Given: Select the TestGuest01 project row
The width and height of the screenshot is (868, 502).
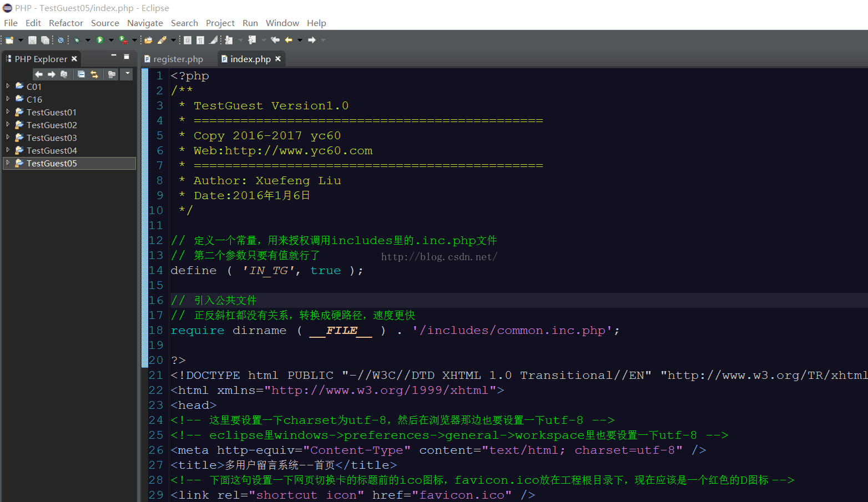Looking at the screenshot, I should [x=69, y=112].
